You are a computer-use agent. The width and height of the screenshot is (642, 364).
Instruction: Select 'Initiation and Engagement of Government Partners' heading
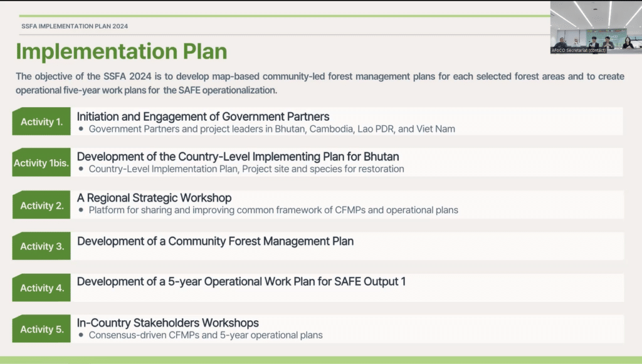[203, 117]
